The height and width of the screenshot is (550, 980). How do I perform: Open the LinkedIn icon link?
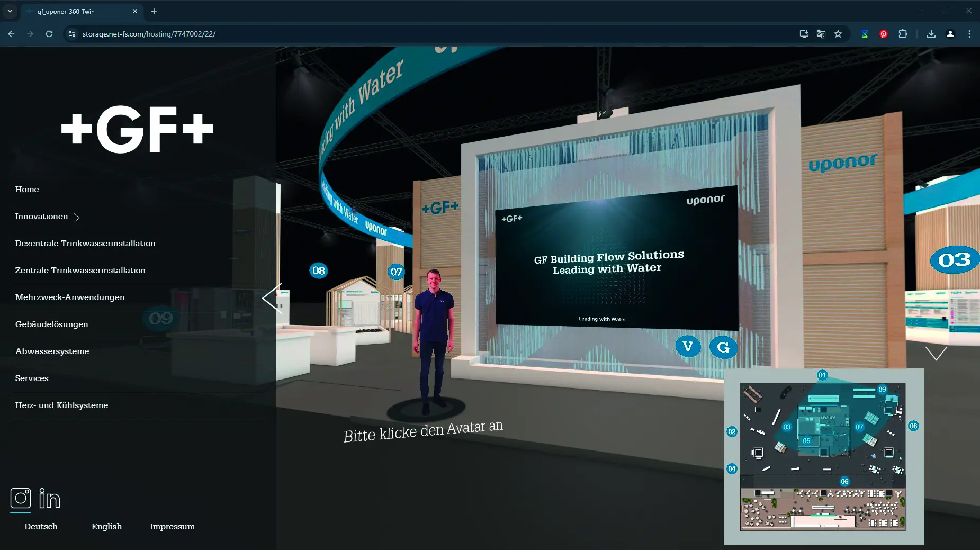[50, 499]
